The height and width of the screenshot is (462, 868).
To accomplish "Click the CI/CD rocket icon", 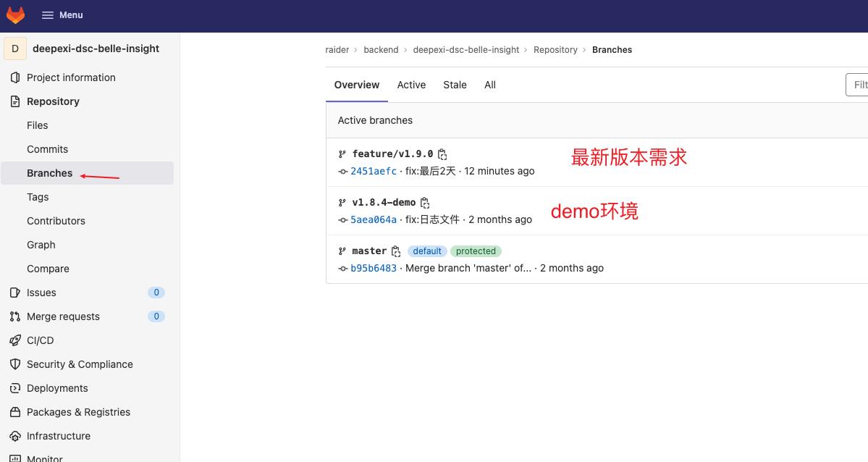I will [x=14, y=340].
